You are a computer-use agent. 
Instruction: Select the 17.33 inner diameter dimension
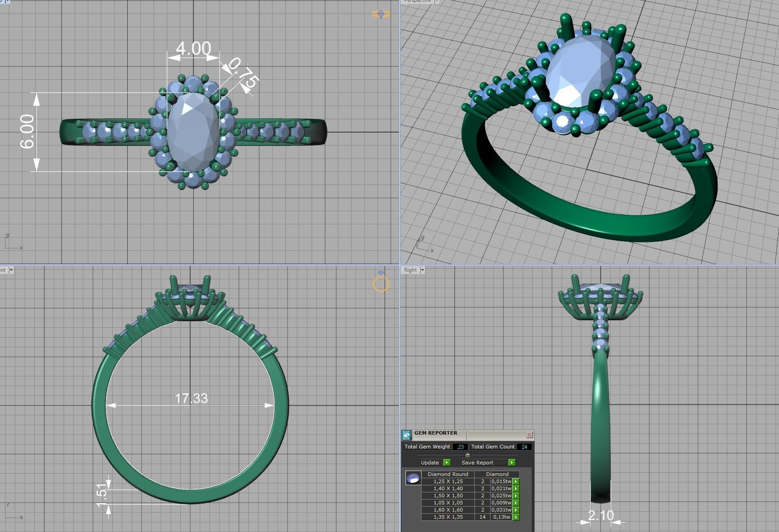coord(191,398)
